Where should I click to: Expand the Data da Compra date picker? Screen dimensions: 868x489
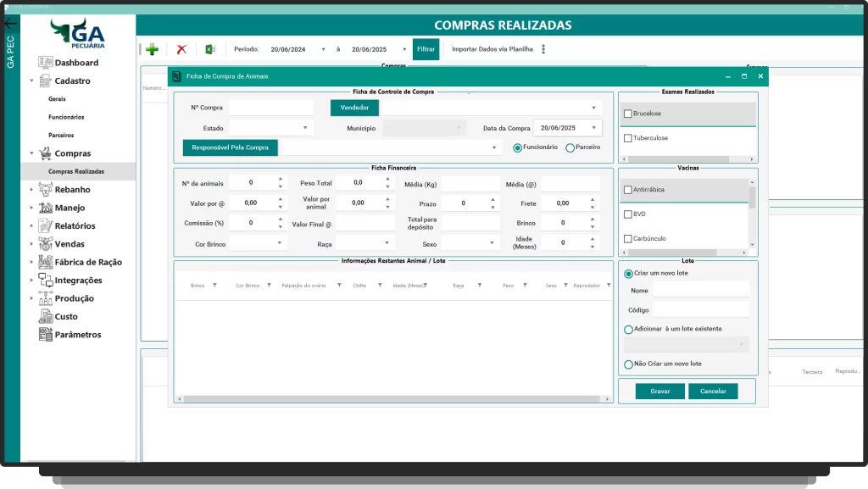pyautogui.click(x=593, y=129)
